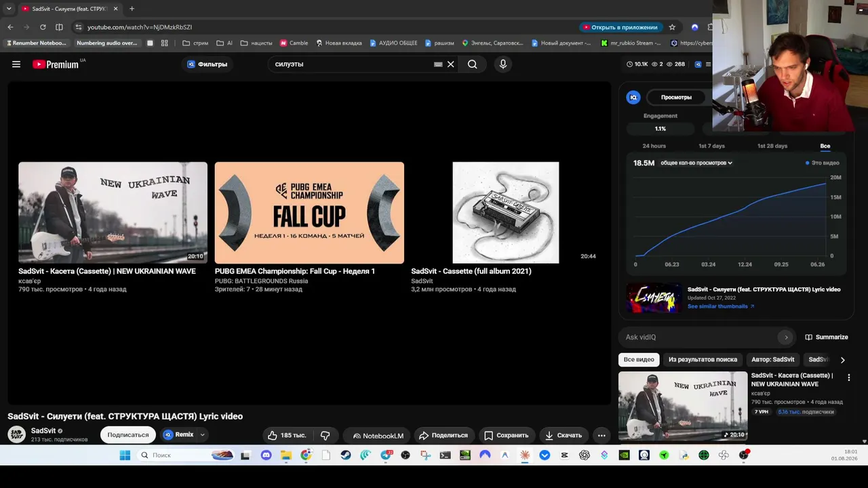Select the Все chart range tab
868x488 pixels.
pos(825,146)
